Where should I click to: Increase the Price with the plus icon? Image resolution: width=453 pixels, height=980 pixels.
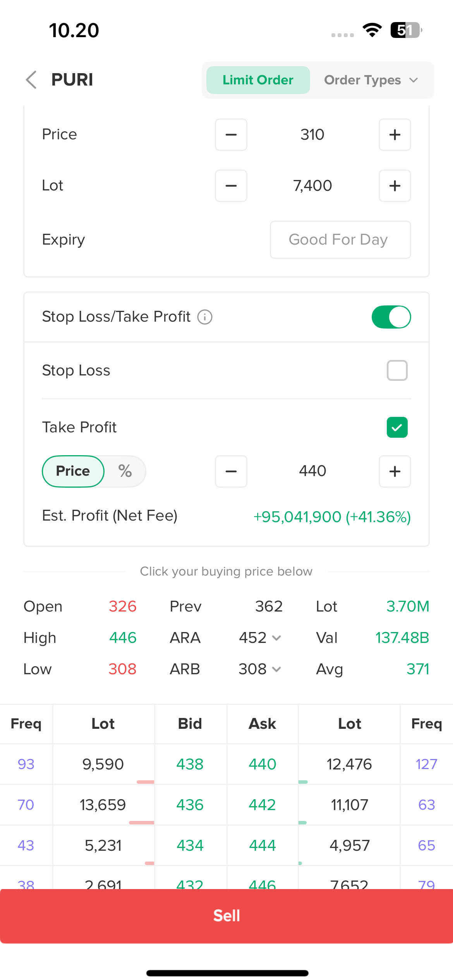coord(395,135)
